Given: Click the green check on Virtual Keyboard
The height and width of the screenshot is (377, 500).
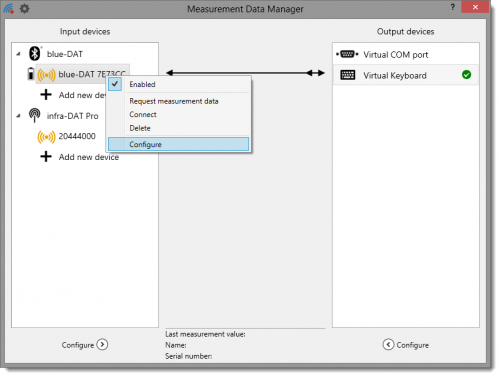Looking at the screenshot, I should point(467,75).
